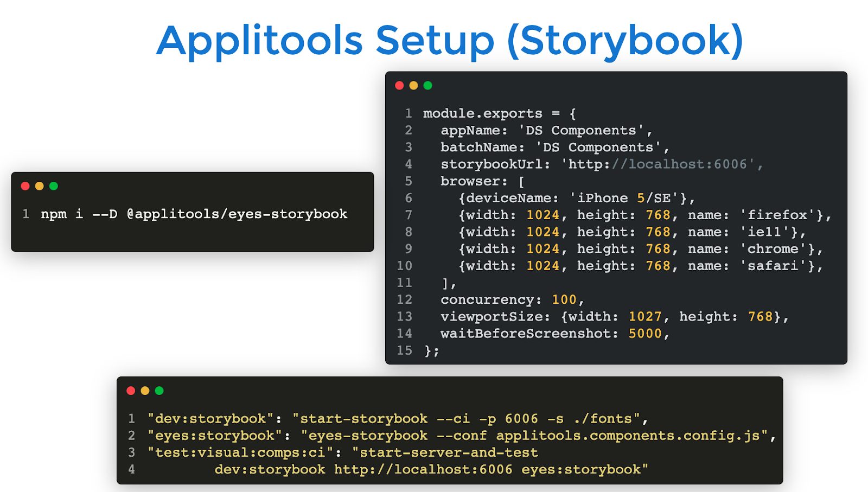Click the @applitools/eyes-storybook package name
Image resolution: width=868 pixels, height=492 pixels.
pos(237,214)
